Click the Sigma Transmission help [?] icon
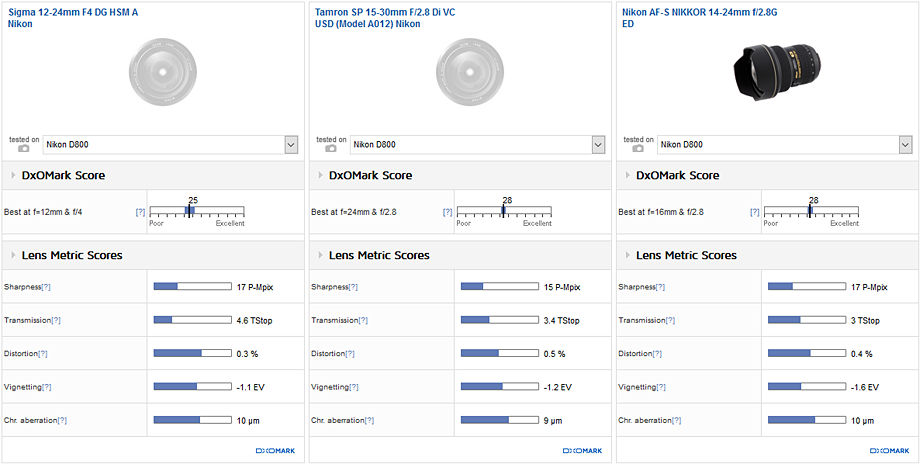The height and width of the screenshot is (464, 920). (55, 321)
